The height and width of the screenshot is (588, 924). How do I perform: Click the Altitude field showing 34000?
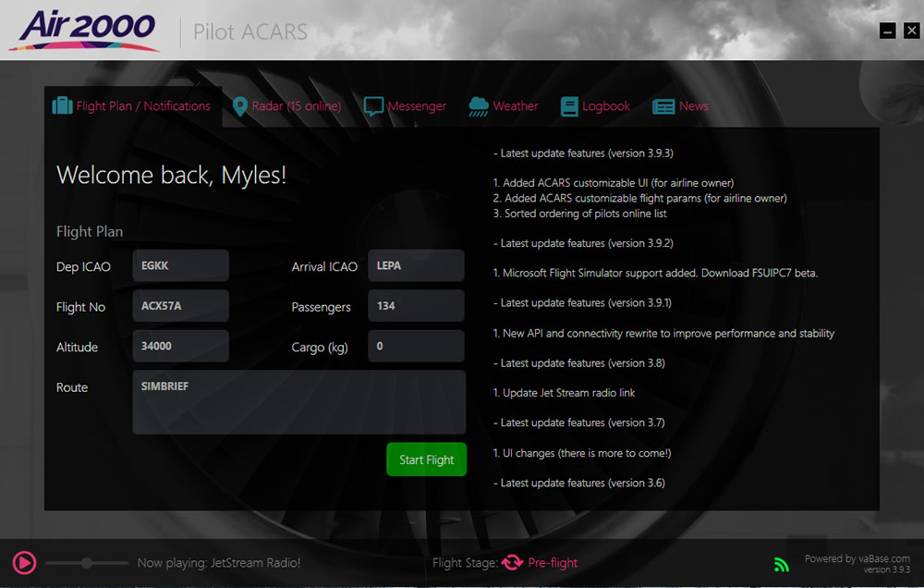pos(181,346)
